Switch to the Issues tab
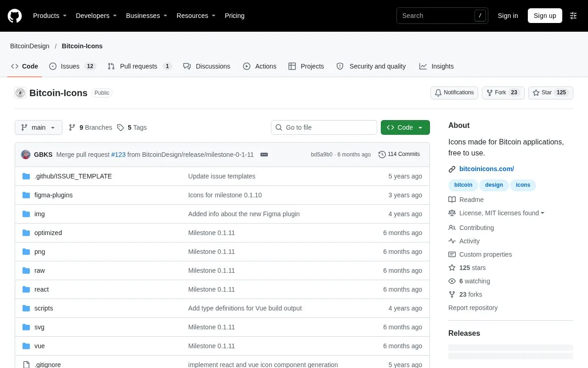 pyautogui.click(x=73, y=66)
